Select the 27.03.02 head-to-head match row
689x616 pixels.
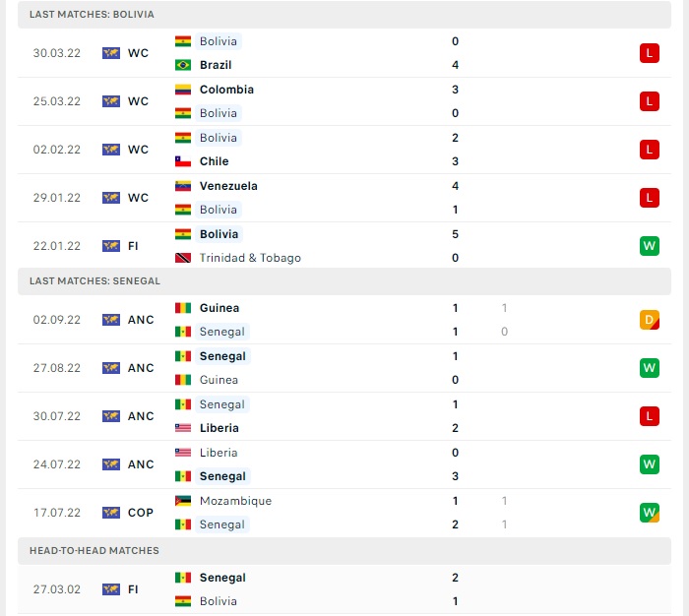click(x=344, y=589)
